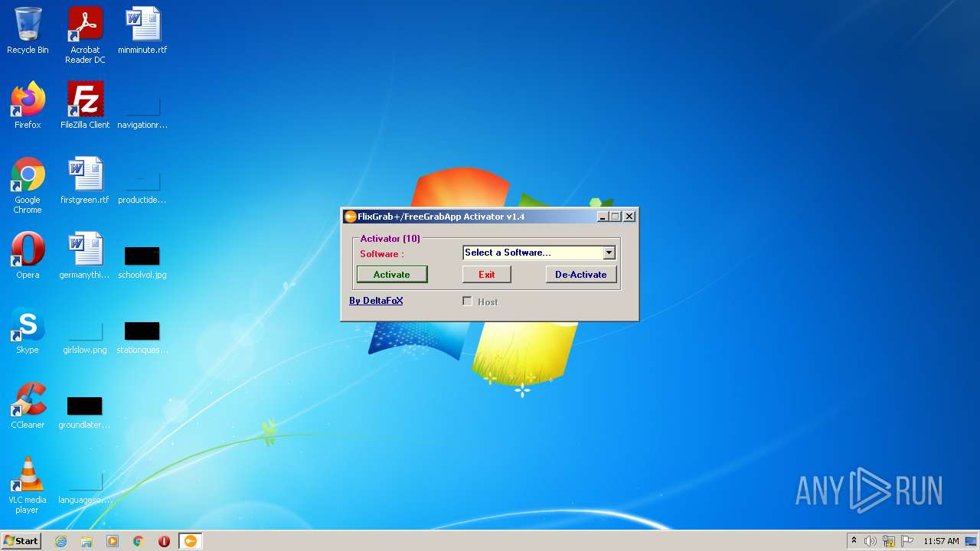The width and height of the screenshot is (980, 551).
Task: Select the Recycle Bin desktop icon
Action: (x=28, y=31)
